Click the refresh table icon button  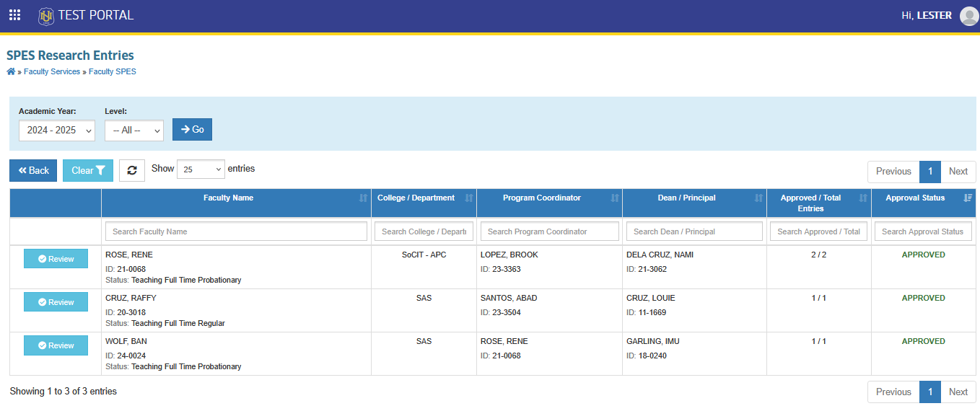(x=132, y=170)
